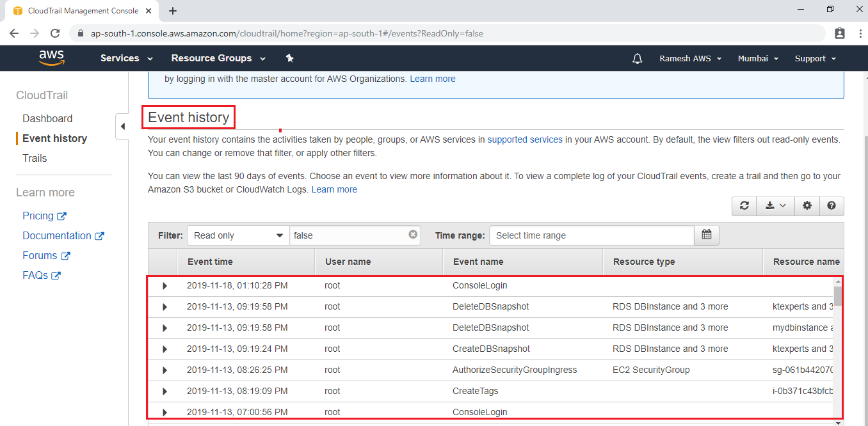Open the FAQs external link
The image size is (868, 426).
tap(42, 275)
